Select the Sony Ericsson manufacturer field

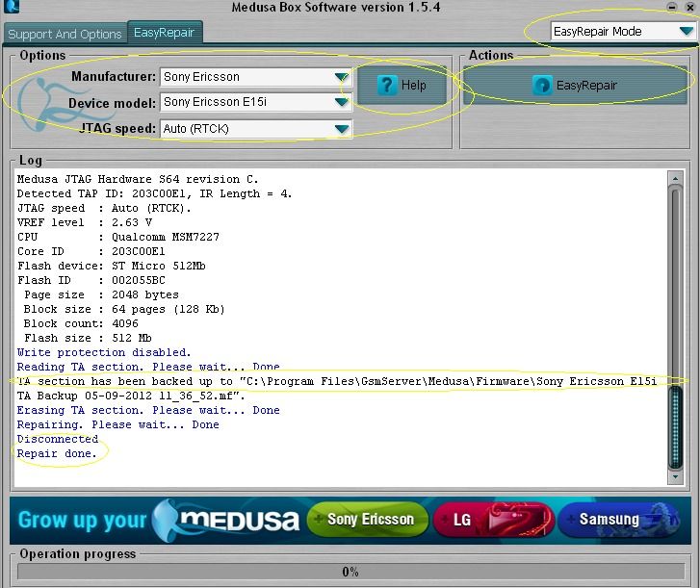256,77
